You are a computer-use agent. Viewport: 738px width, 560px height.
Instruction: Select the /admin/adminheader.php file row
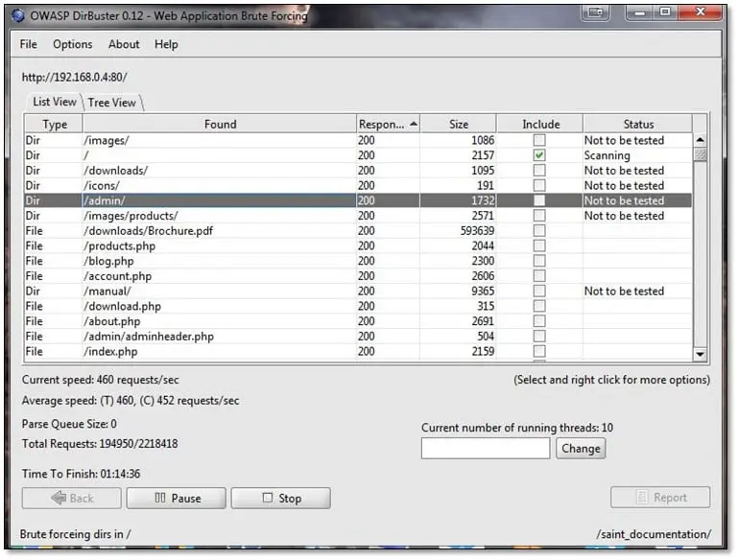pos(149,337)
